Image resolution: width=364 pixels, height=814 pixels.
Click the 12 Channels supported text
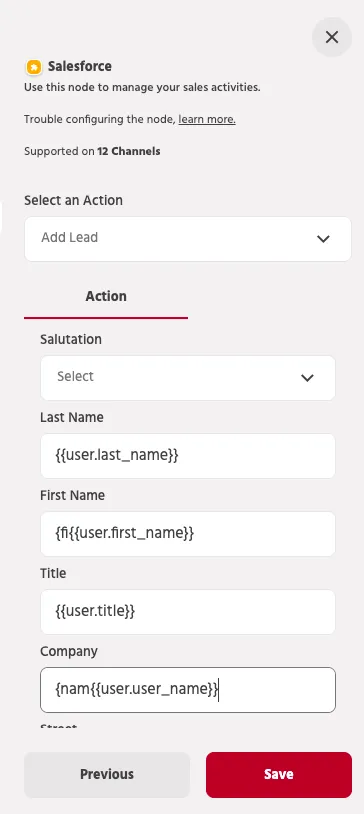(129, 152)
